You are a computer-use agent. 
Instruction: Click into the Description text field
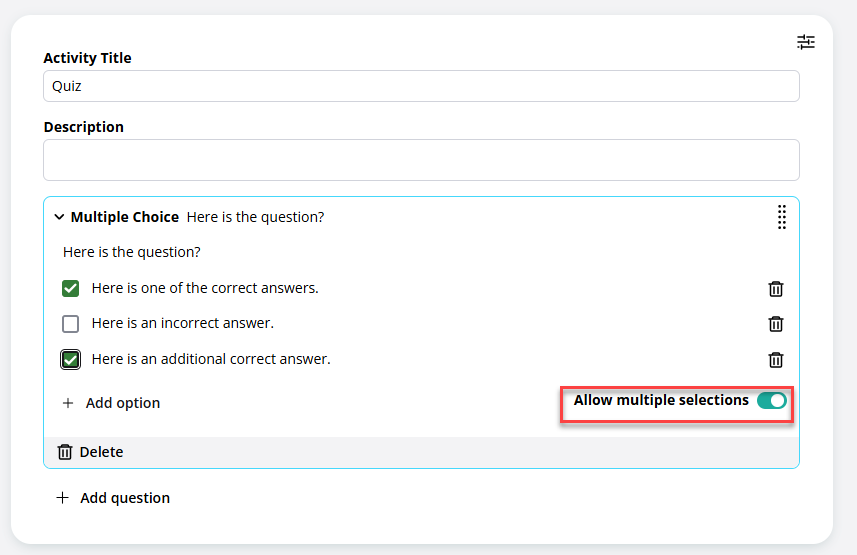click(421, 160)
